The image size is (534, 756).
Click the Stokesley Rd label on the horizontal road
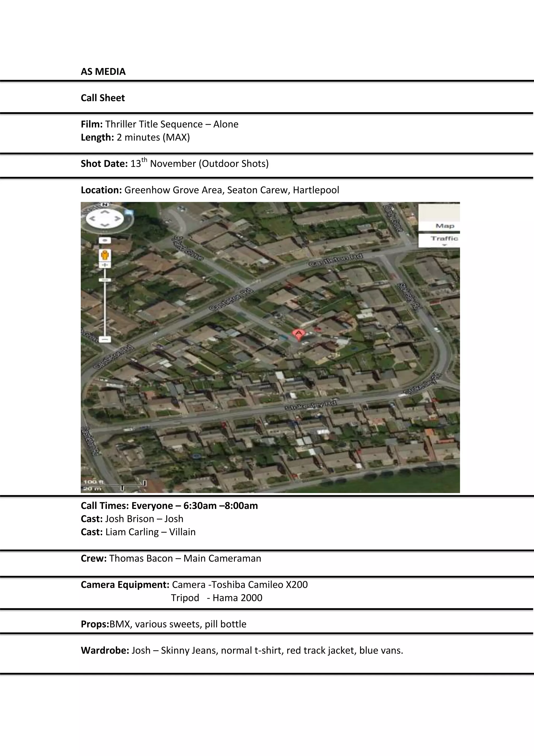click(x=311, y=406)
